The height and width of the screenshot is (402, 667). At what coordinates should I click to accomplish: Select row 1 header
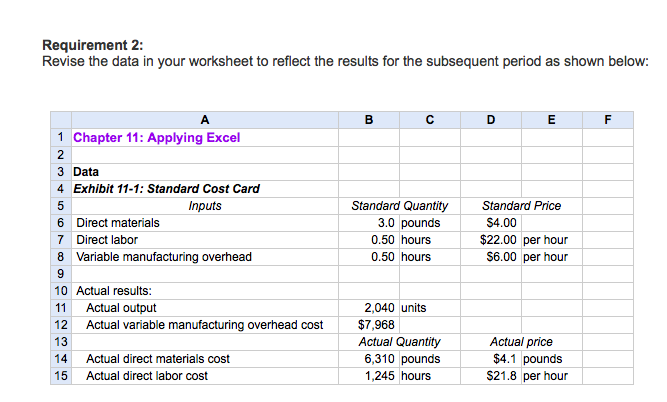(61, 137)
